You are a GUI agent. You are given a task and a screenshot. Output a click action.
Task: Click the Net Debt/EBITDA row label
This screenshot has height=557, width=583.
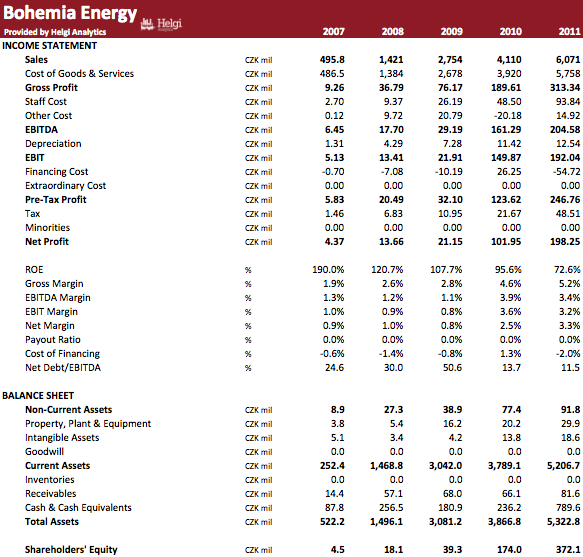click(x=63, y=368)
